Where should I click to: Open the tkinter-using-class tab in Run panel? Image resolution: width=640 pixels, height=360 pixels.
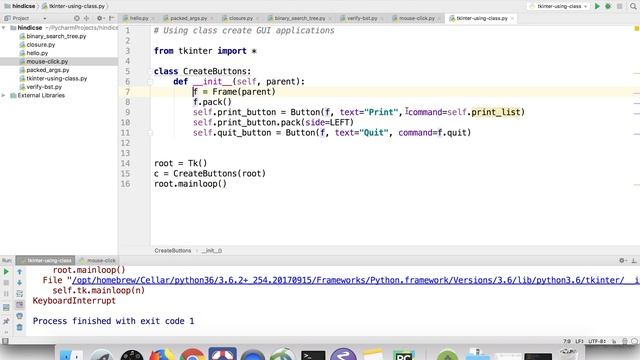point(46,260)
